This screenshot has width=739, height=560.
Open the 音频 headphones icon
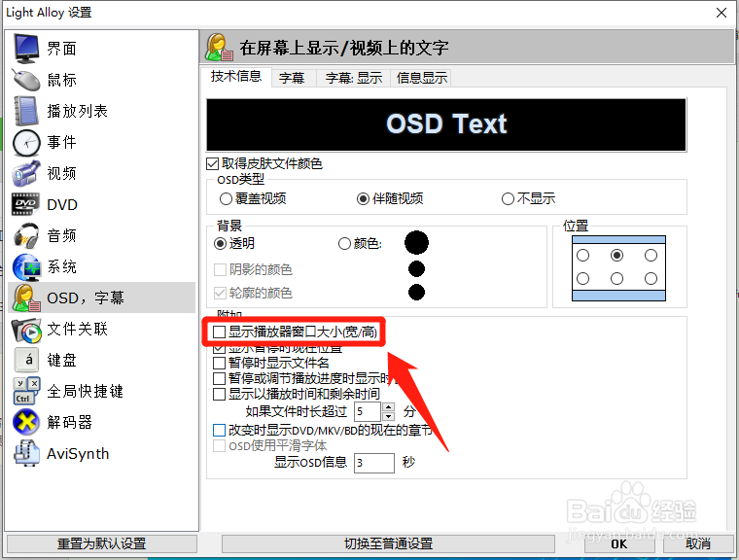pos(26,235)
